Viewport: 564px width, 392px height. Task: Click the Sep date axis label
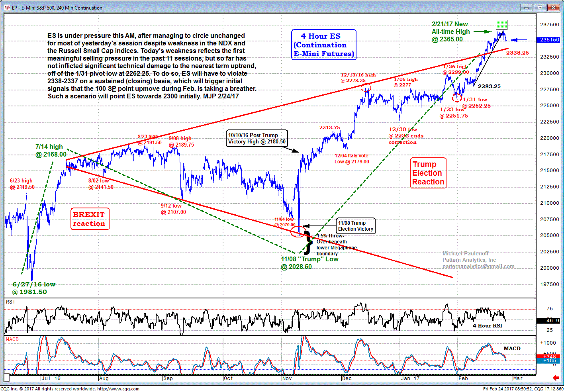(168, 378)
